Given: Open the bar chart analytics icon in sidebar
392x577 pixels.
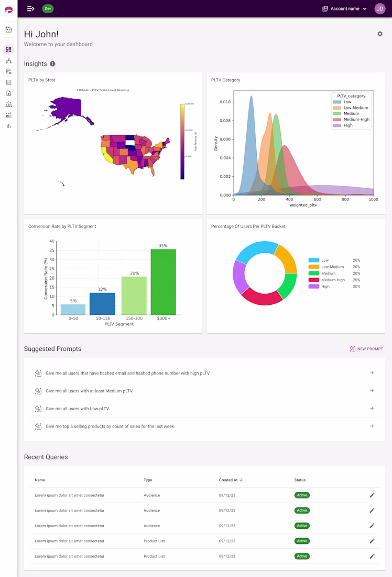Looking at the screenshot, I should click(8, 126).
